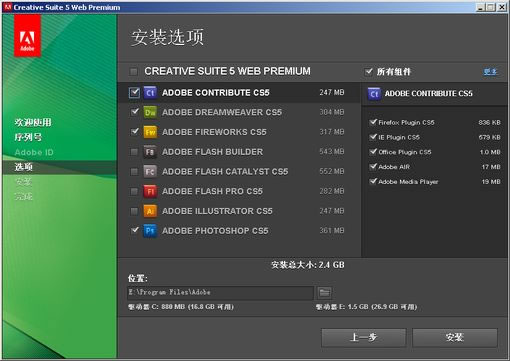Minimize the installer window
This screenshot has width=510, height=361.
coord(480,7)
